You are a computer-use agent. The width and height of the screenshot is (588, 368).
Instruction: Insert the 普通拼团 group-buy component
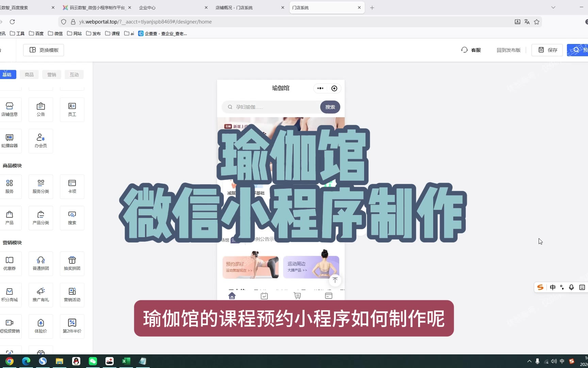[x=41, y=263]
